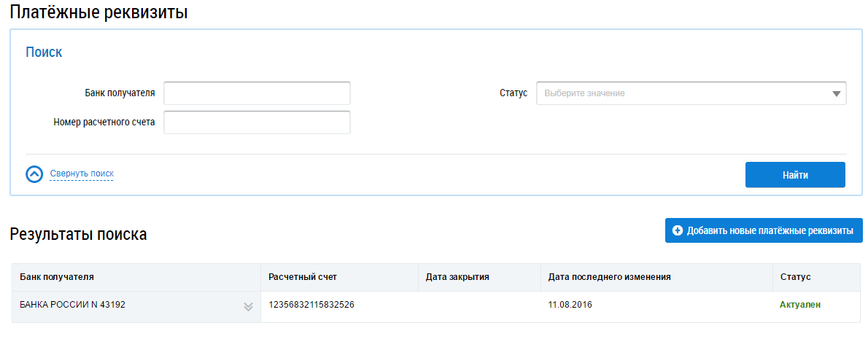Click 'Добавить новые платёжные реквизиты' button text
The width and height of the screenshot is (868, 339).
click(x=770, y=230)
